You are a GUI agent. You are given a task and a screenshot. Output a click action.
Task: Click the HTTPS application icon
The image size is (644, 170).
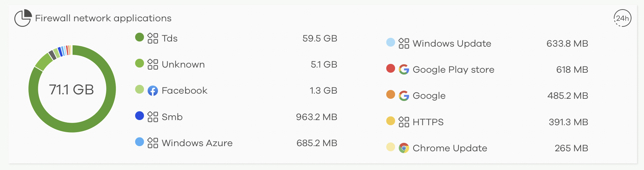(404, 122)
